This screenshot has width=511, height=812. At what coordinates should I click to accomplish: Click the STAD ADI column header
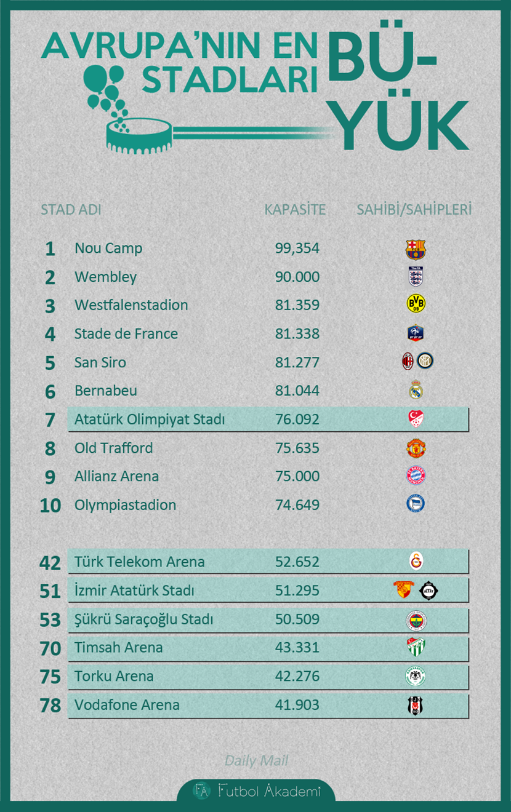coord(71,210)
